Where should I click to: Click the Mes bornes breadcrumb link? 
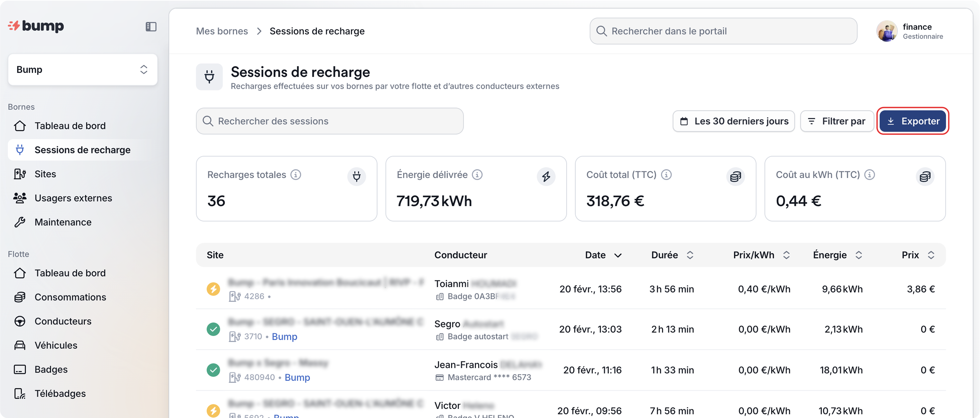click(222, 31)
